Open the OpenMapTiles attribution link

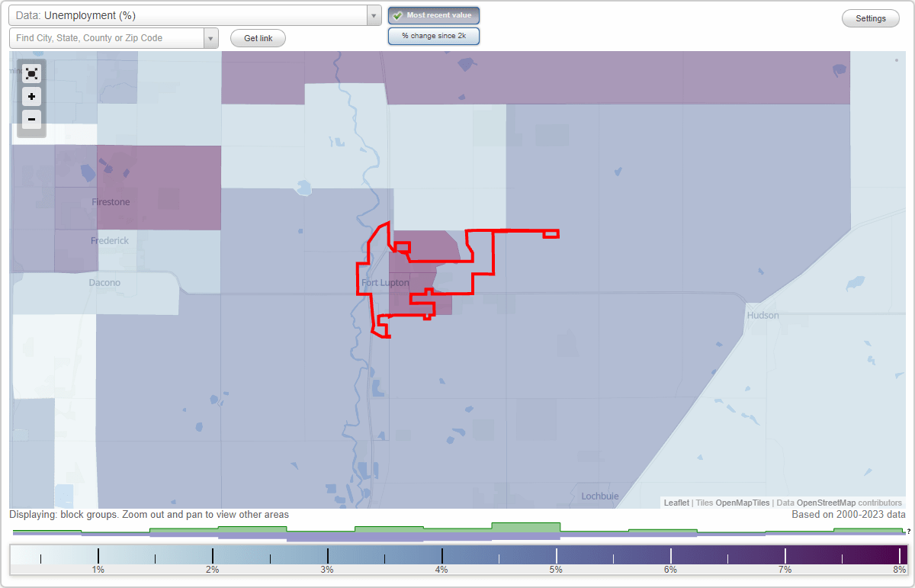(743, 503)
